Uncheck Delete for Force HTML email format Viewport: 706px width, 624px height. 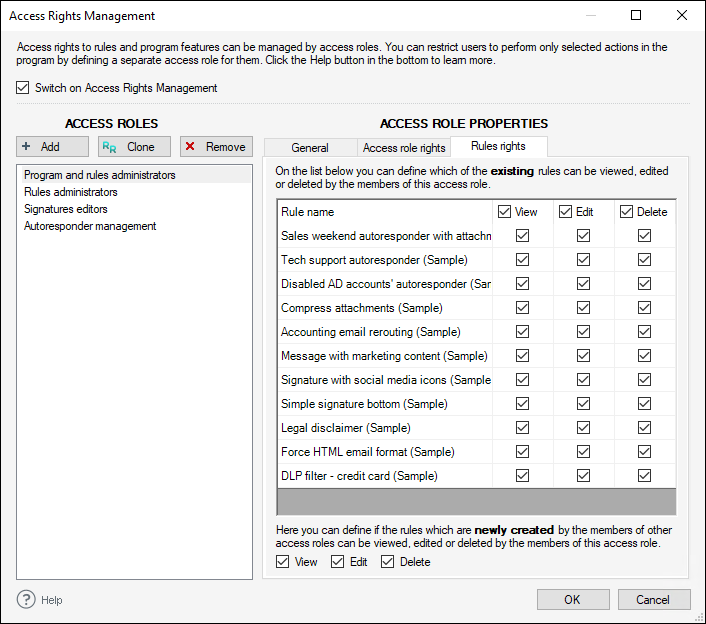644,452
